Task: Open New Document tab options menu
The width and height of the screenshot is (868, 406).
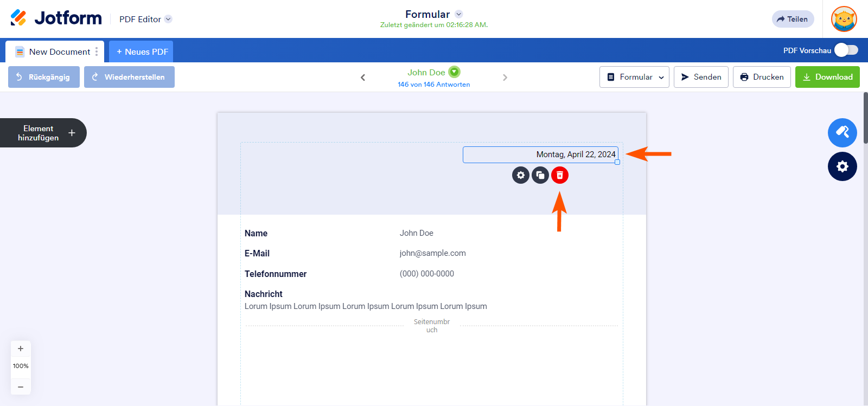Action: [x=97, y=51]
